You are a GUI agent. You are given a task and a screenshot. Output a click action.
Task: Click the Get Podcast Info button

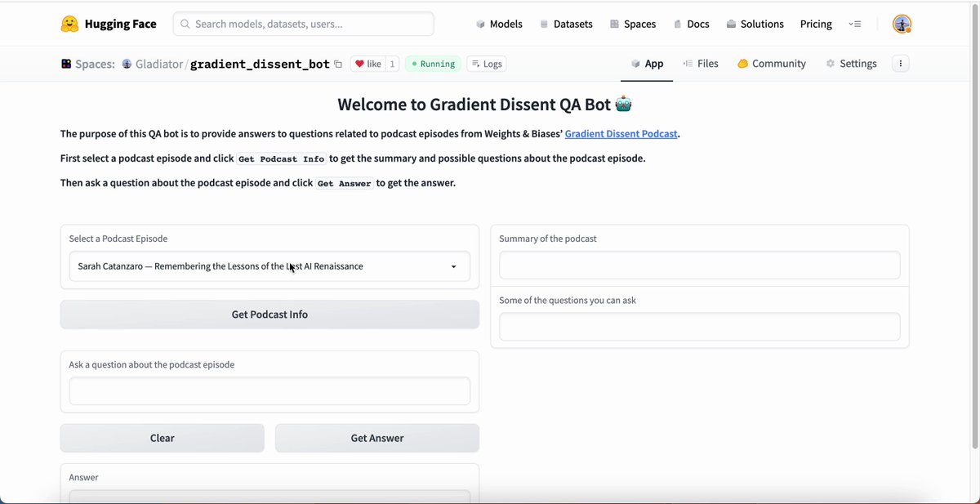[269, 314]
